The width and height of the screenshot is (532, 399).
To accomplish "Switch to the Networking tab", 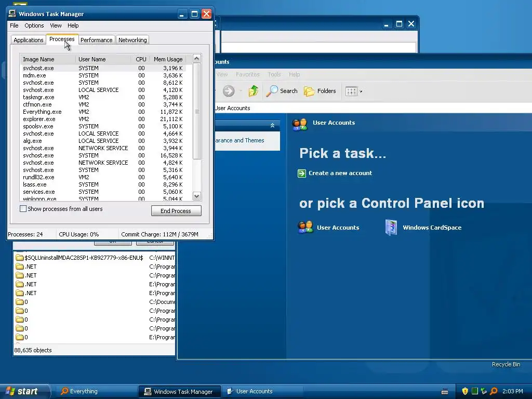I will click(132, 39).
